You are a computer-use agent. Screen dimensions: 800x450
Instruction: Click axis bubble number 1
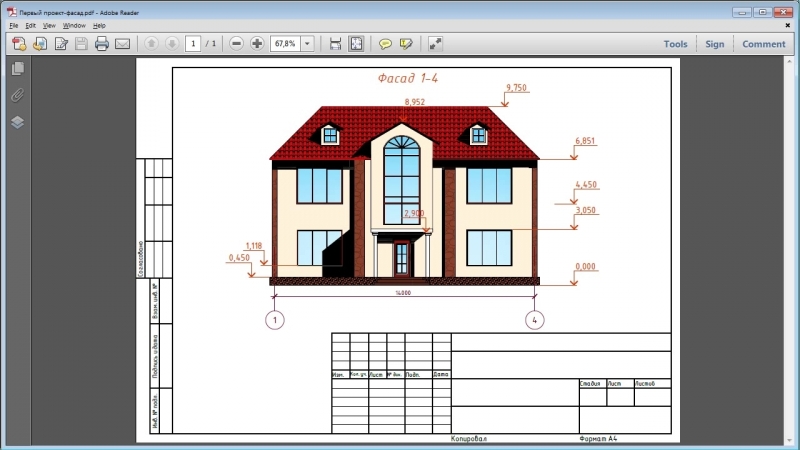tap(275, 320)
